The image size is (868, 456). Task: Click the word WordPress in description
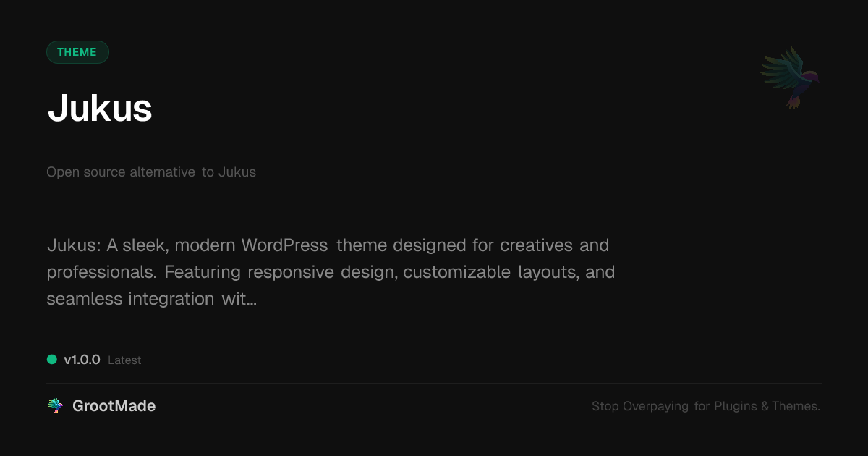(x=284, y=245)
